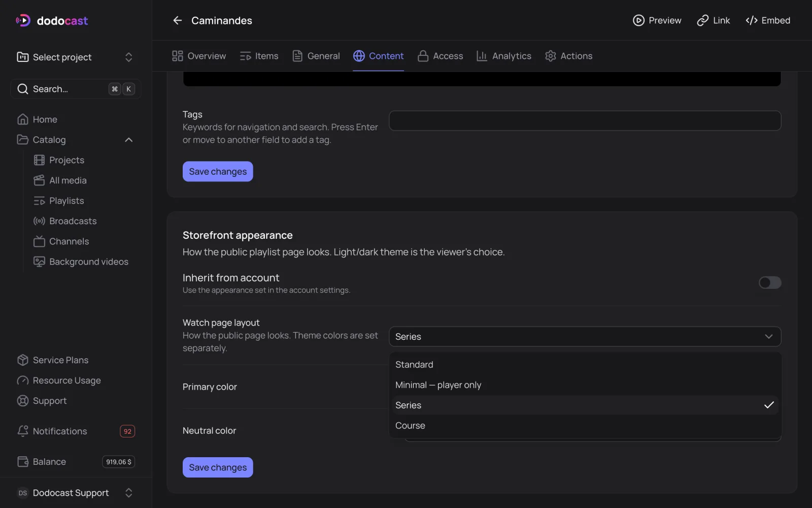Click the Home house icon
This screenshot has width=812, height=508.
coord(23,119)
